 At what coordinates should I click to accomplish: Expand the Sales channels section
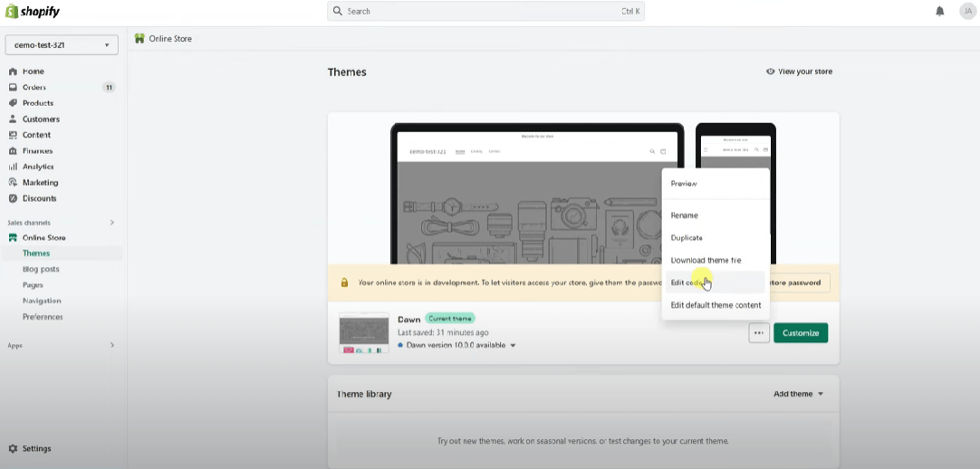[x=112, y=223]
